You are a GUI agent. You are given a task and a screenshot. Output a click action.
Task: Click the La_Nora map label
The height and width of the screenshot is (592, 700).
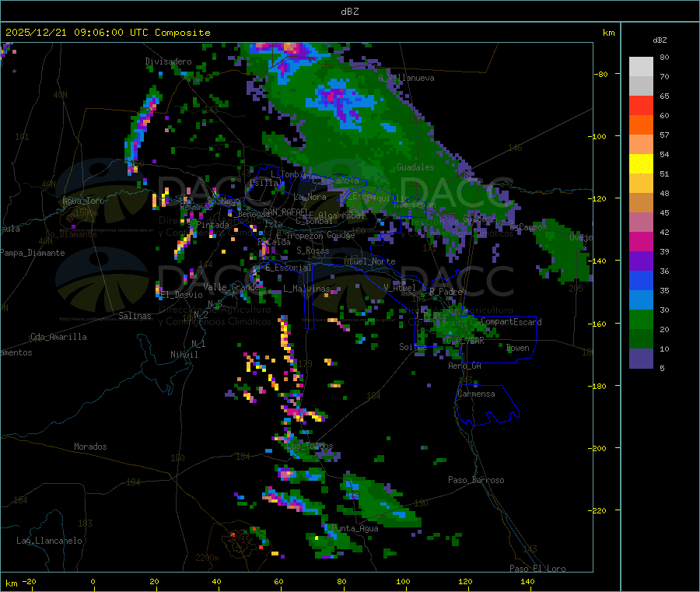(x=310, y=197)
